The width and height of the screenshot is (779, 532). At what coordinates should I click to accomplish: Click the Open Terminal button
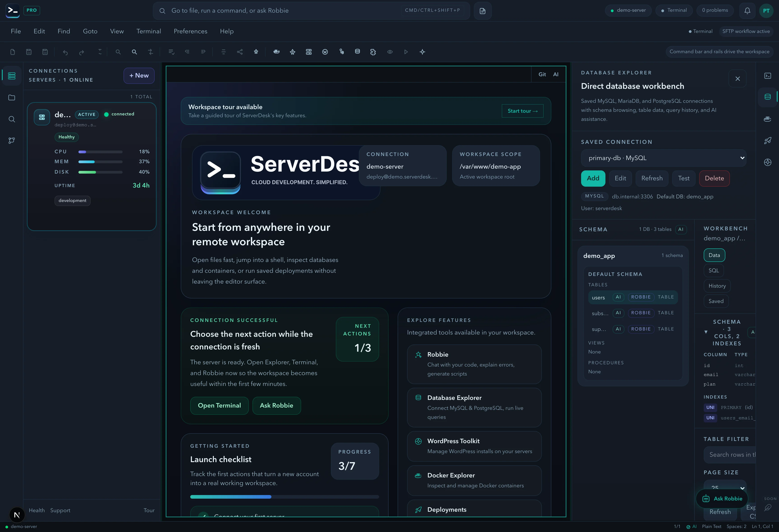coord(219,406)
